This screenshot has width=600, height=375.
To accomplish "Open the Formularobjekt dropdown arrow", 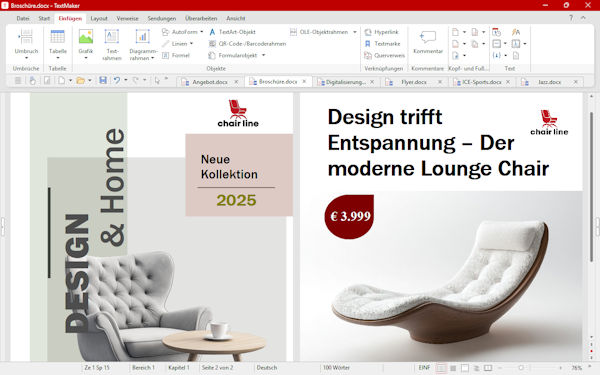I will coord(263,55).
